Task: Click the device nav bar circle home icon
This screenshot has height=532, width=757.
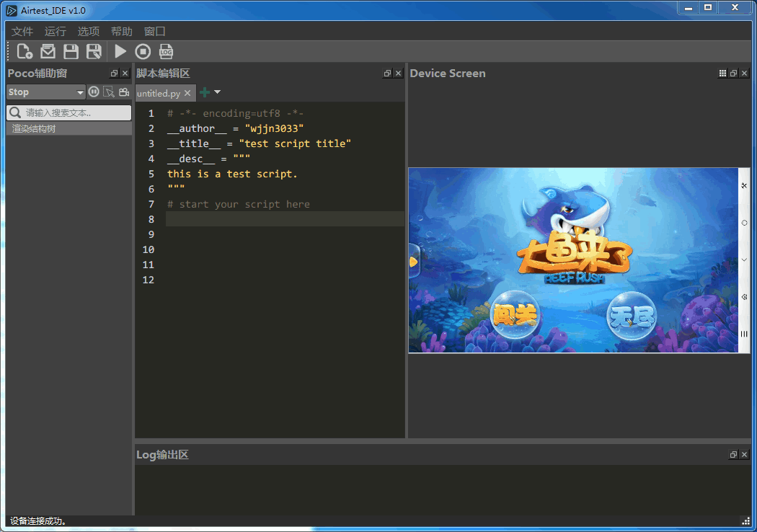Action: tap(744, 223)
